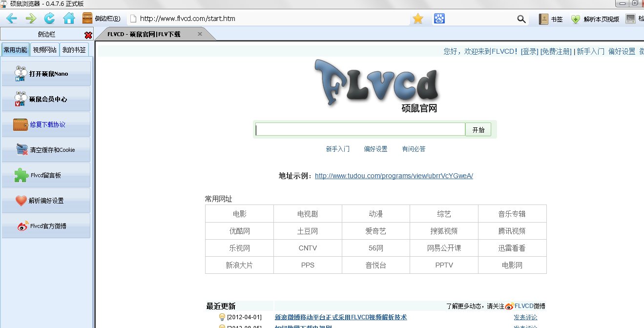This screenshot has height=328, width=644.
Task: Click the yellow star in the address bar
Action: pos(417,18)
